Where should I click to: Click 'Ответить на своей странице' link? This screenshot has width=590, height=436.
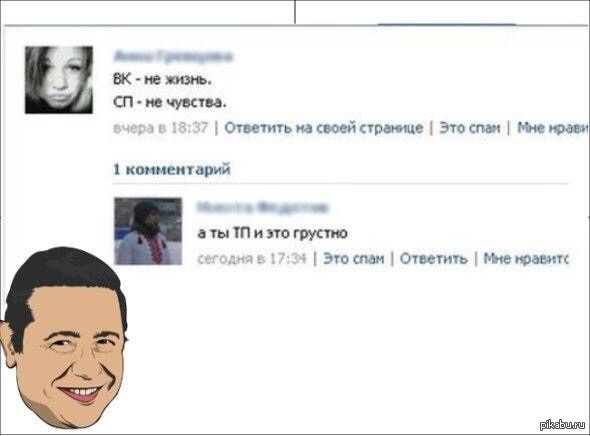point(324,128)
